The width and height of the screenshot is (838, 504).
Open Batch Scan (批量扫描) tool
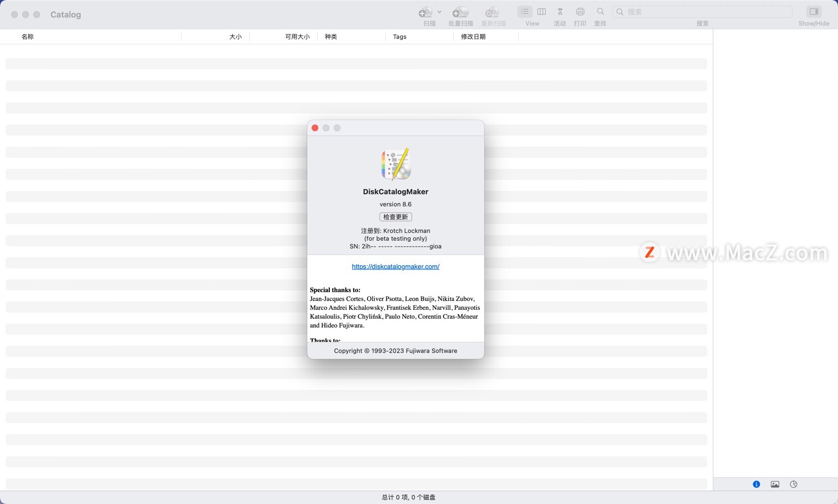461,12
